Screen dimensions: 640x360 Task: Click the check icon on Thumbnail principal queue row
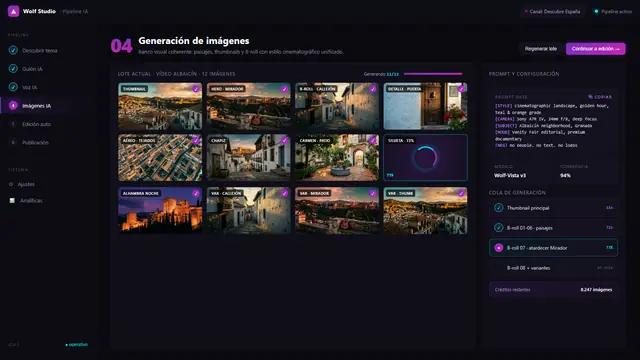click(498, 208)
